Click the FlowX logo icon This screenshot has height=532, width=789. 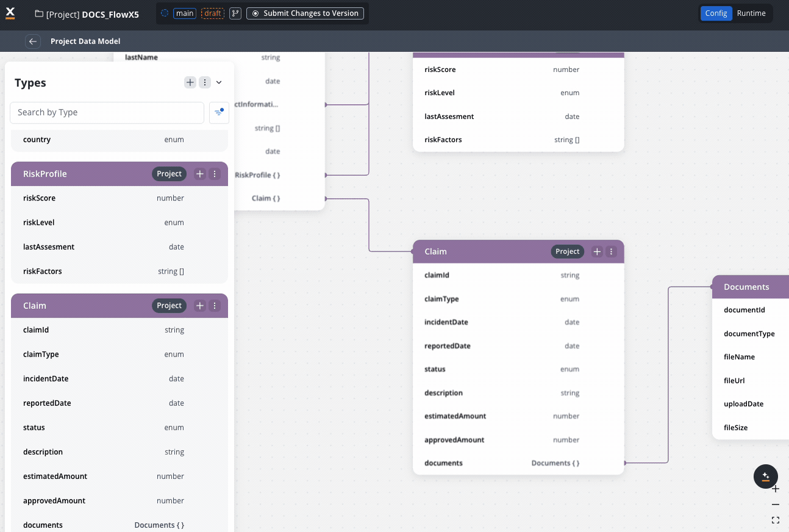point(10,13)
